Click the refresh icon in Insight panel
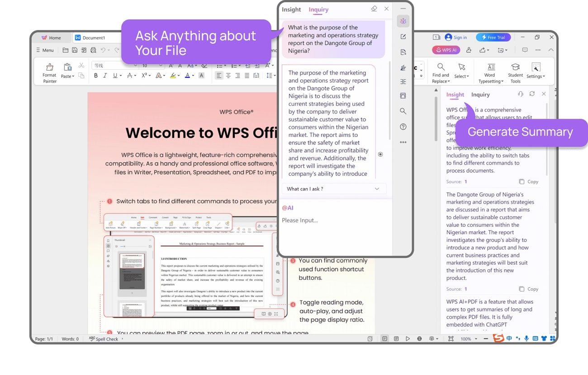This screenshot has width=588, height=375. coord(532,94)
